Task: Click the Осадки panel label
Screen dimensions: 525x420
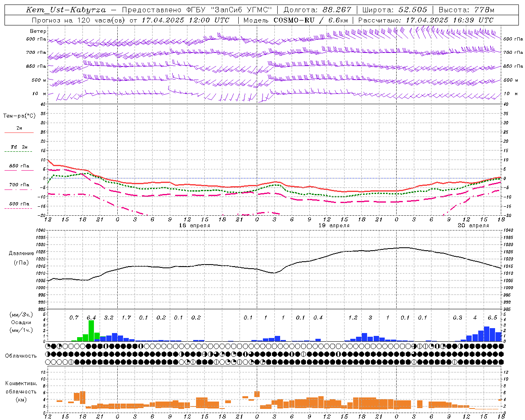Action: [x=21, y=322]
